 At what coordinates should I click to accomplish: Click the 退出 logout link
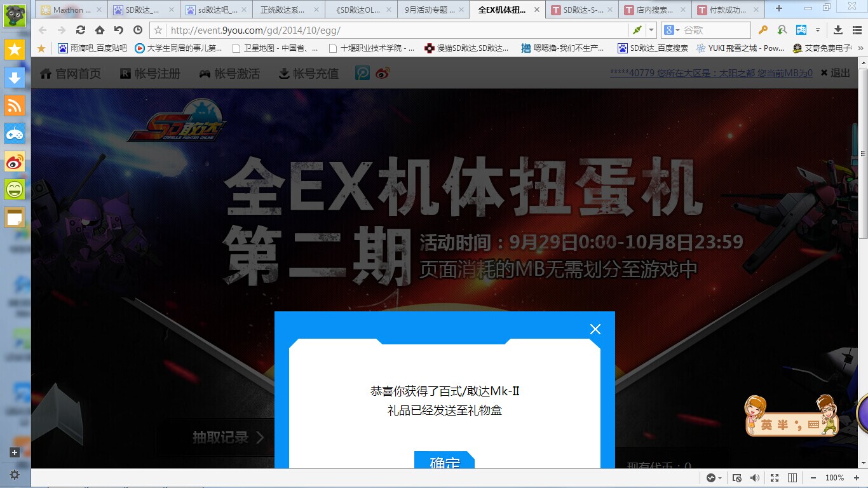pos(835,73)
